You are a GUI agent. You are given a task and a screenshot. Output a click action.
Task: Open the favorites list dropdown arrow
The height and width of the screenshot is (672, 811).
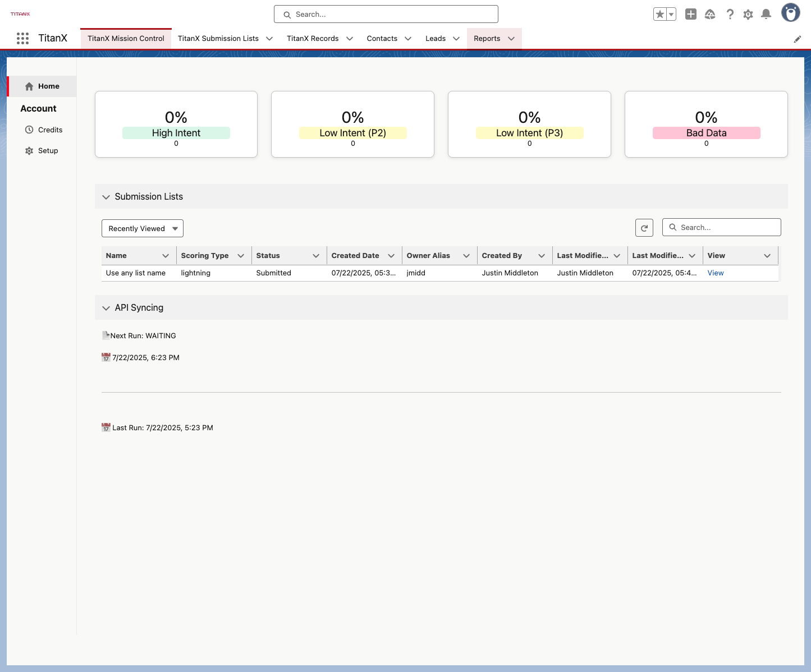671,15
